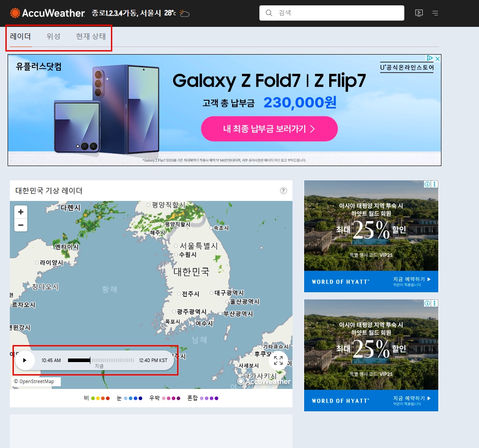Click the 부산광역시 label on map

point(238,314)
